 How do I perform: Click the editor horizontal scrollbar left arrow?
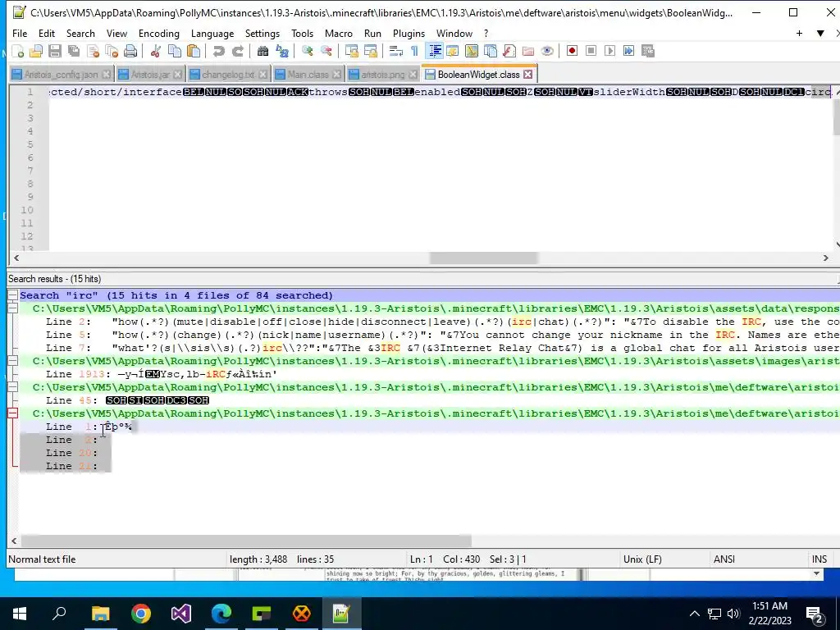(16, 258)
